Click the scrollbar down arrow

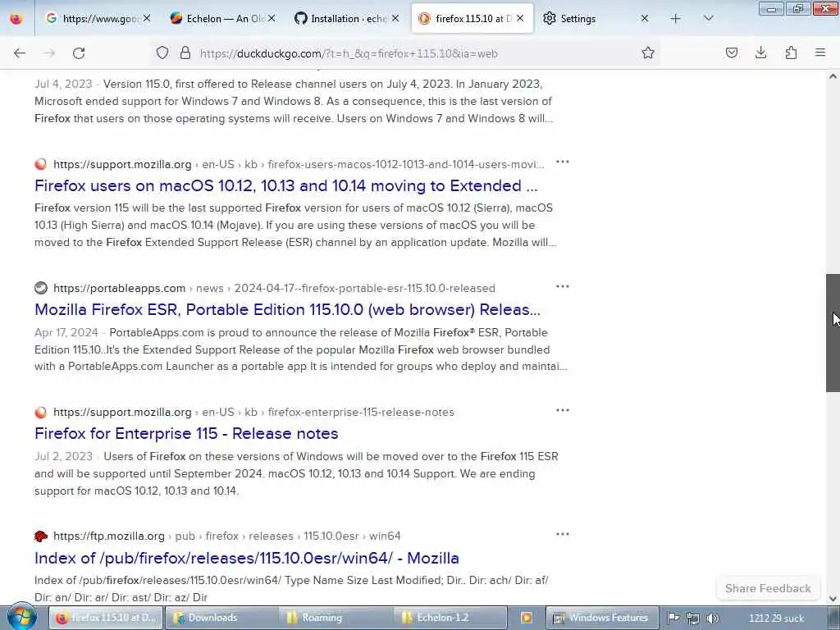pyautogui.click(x=833, y=598)
